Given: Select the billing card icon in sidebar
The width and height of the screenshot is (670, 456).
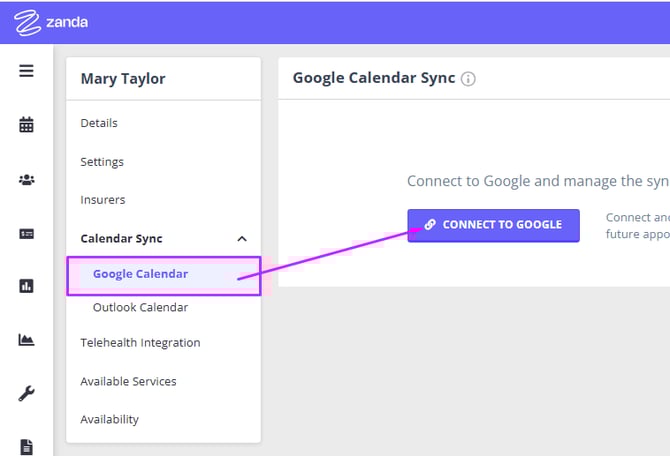Looking at the screenshot, I should tap(26, 233).
